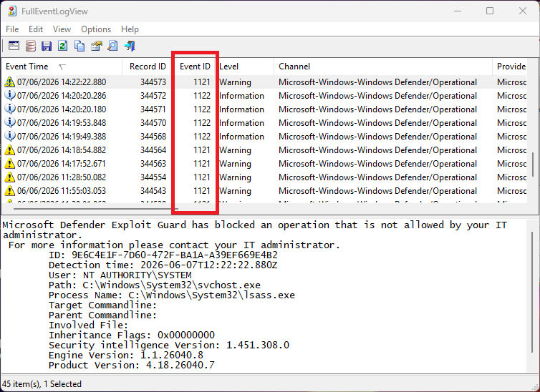Image resolution: width=540 pixels, height=392 pixels.
Task: Click the Security intelligence Version 1.451.308.0 line
Action: coord(169,345)
